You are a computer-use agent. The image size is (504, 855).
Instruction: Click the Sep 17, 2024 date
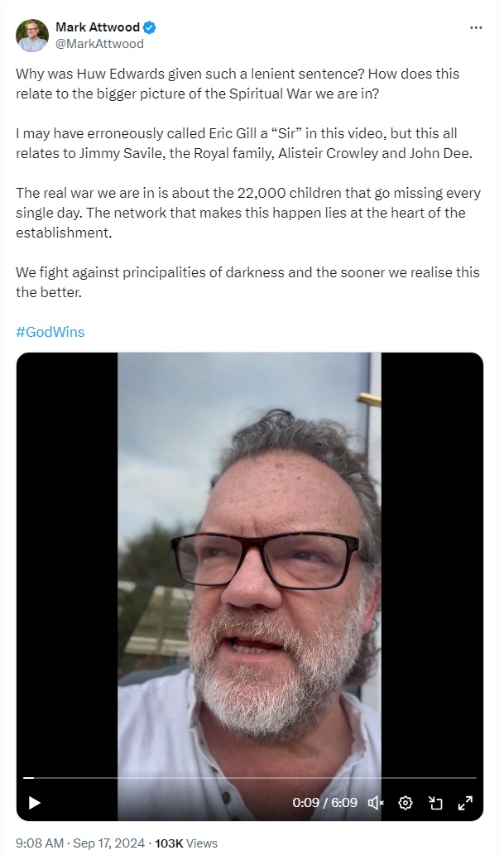109,843
